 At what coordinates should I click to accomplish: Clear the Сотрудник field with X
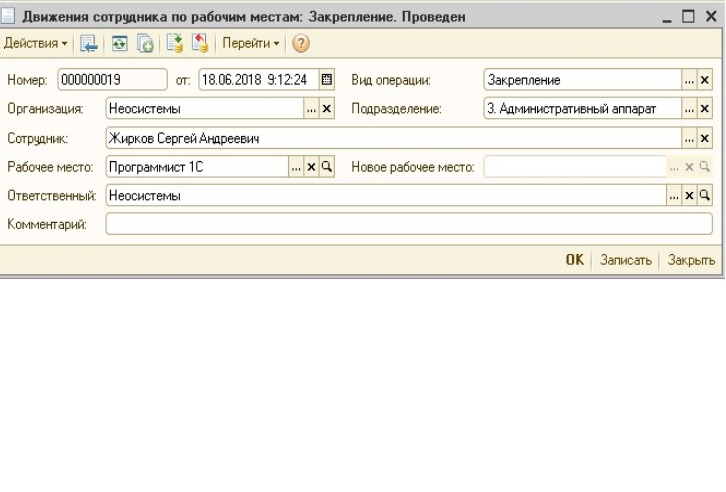tap(704, 138)
